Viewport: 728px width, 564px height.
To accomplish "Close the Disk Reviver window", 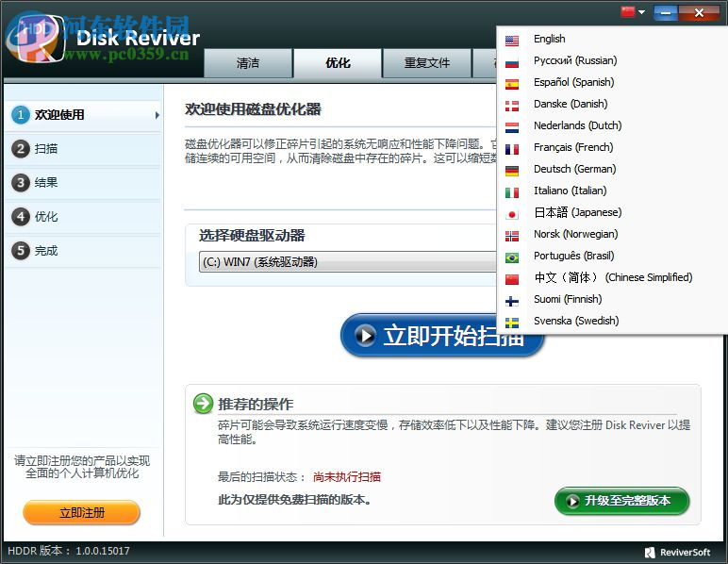I will (699, 12).
